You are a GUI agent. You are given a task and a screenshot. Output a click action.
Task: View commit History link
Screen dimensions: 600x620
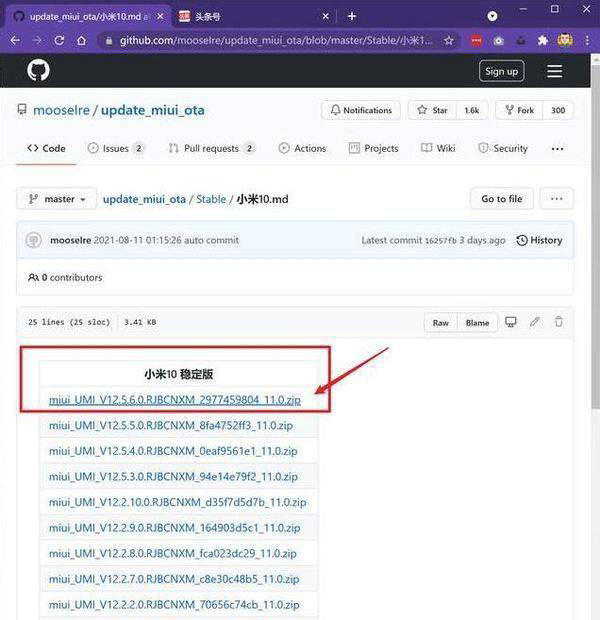(539, 240)
